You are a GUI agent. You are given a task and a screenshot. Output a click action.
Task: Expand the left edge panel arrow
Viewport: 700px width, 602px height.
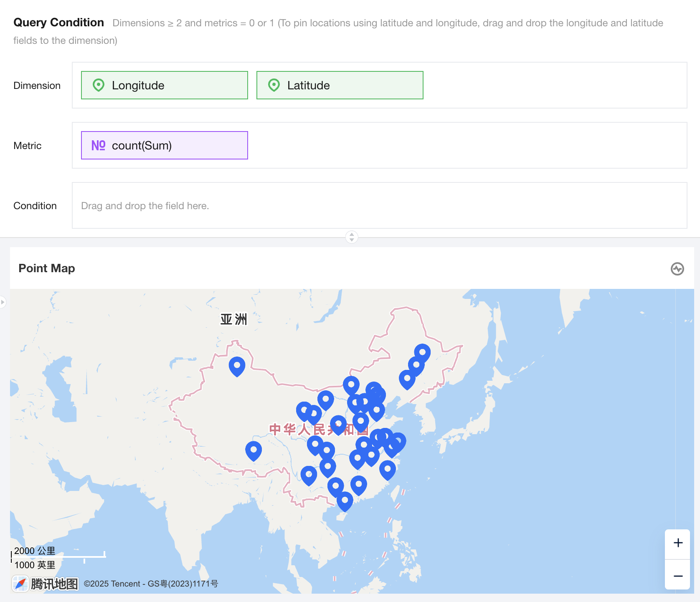pyautogui.click(x=3, y=301)
